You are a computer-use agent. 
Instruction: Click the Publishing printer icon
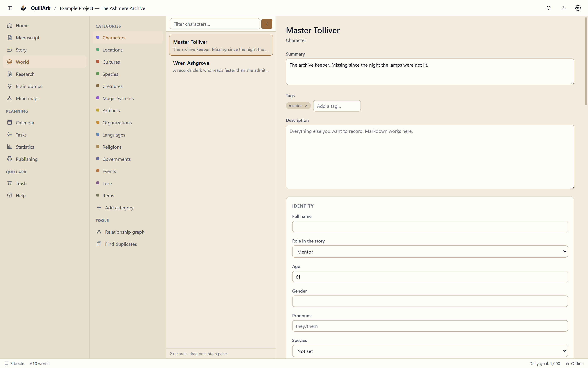(10, 159)
